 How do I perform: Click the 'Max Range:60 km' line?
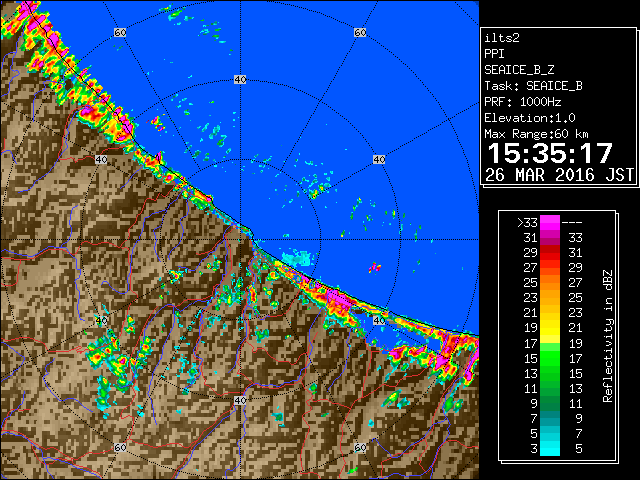point(536,134)
